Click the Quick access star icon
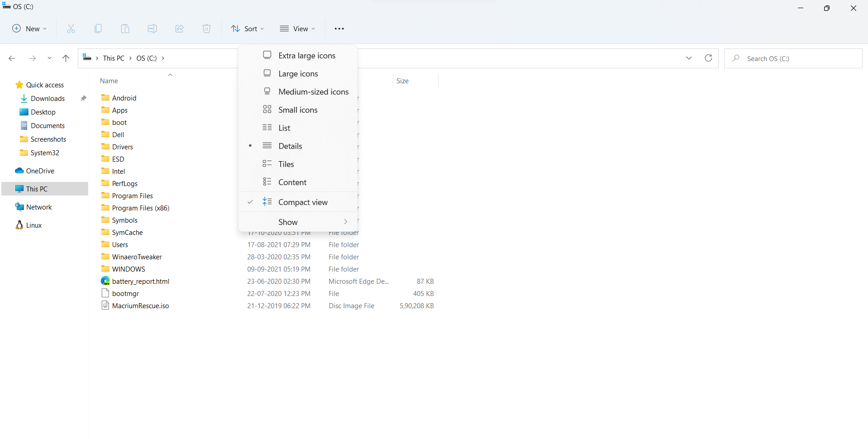868x439 pixels. coord(19,85)
